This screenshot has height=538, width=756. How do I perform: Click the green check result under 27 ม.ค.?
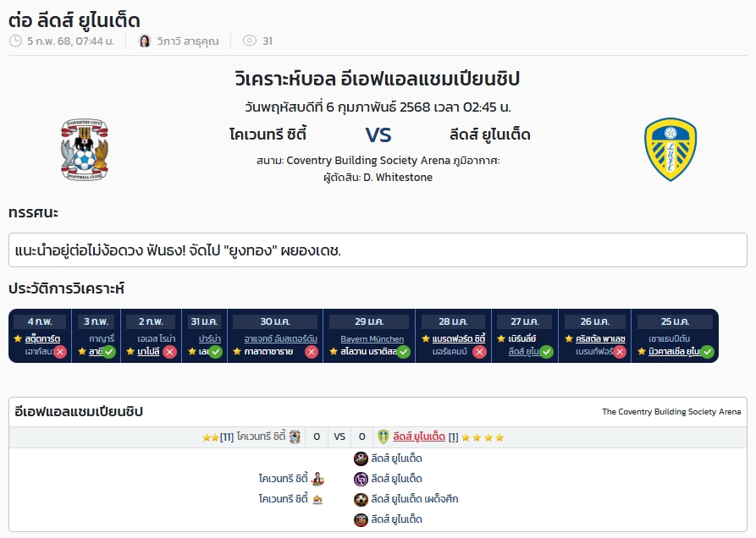[546, 352]
